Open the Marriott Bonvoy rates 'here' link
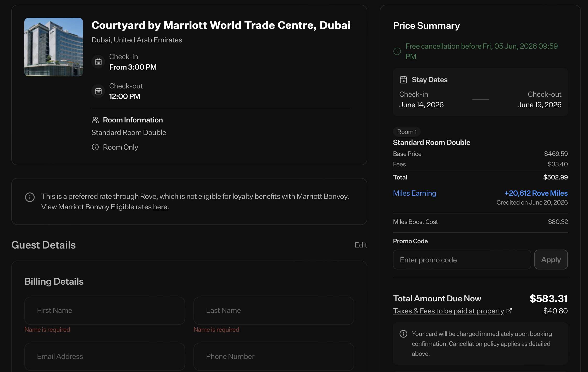This screenshot has height=372, width=588. pyautogui.click(x=160, y=207)
